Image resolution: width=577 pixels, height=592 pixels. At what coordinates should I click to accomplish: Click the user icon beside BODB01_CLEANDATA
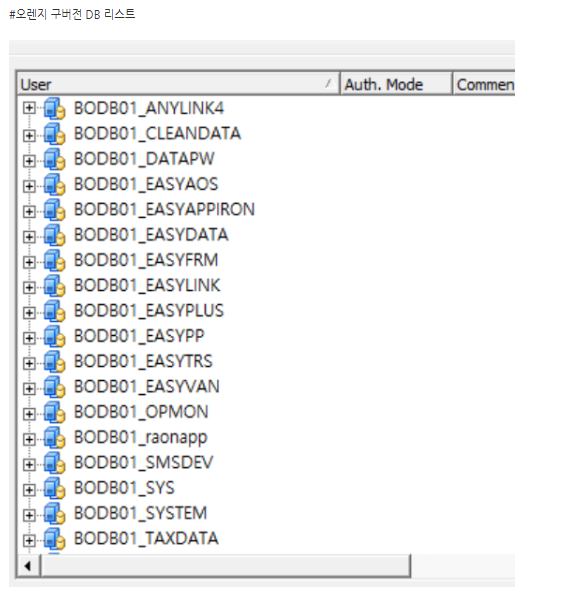pos(54,134)
